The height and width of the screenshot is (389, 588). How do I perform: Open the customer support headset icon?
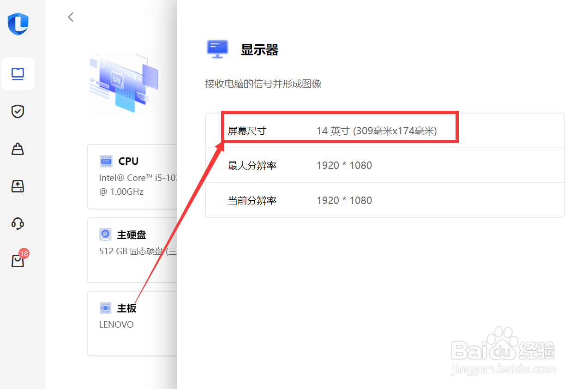coord(18,223)
